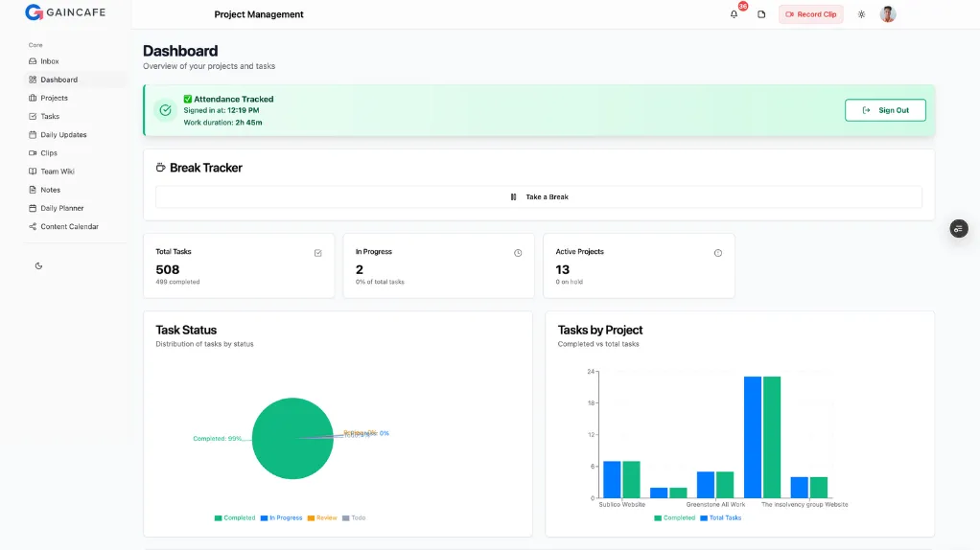980x550 pixels.
Task: Click the Team Wiki book icon
Action: [33, 172]
